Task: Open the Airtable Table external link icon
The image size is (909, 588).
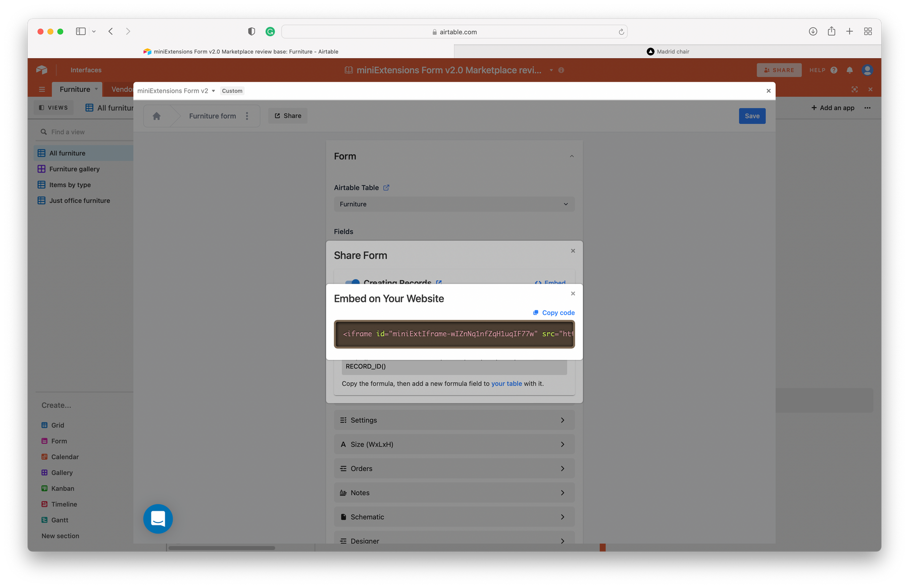Action: coord(386,188)
